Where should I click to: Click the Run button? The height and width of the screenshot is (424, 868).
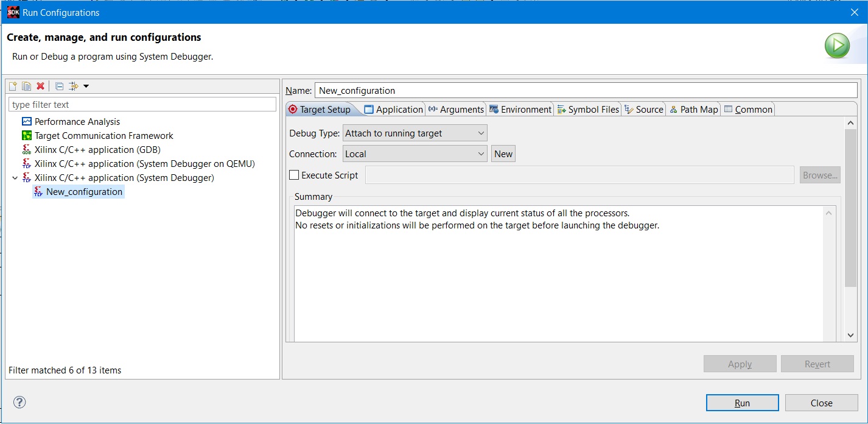coord(742,403)
